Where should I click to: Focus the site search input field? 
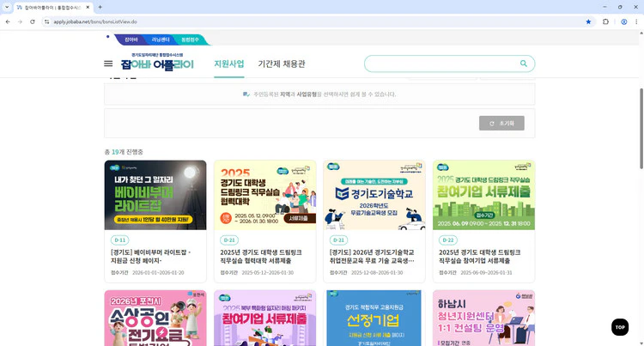[x=441, y=64]
